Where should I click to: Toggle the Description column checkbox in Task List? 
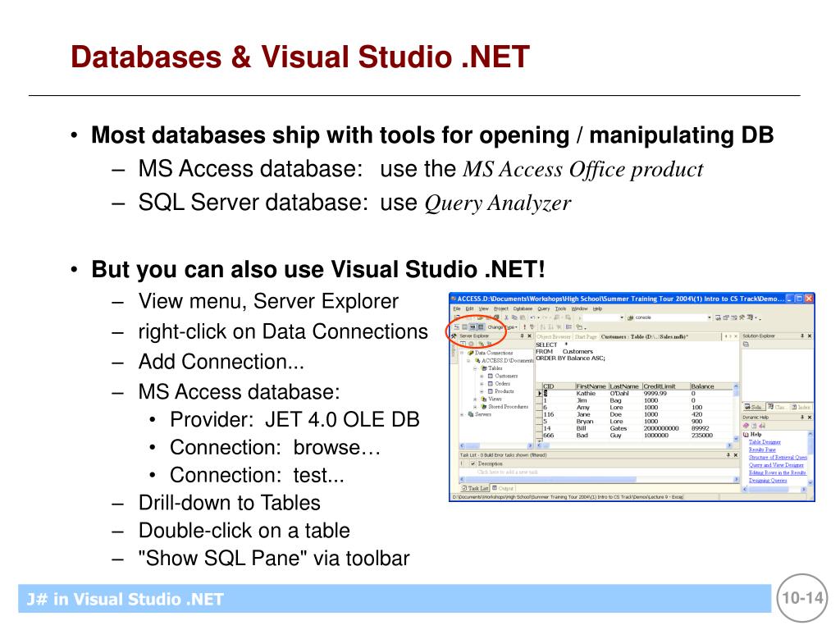tap(473, 464)
